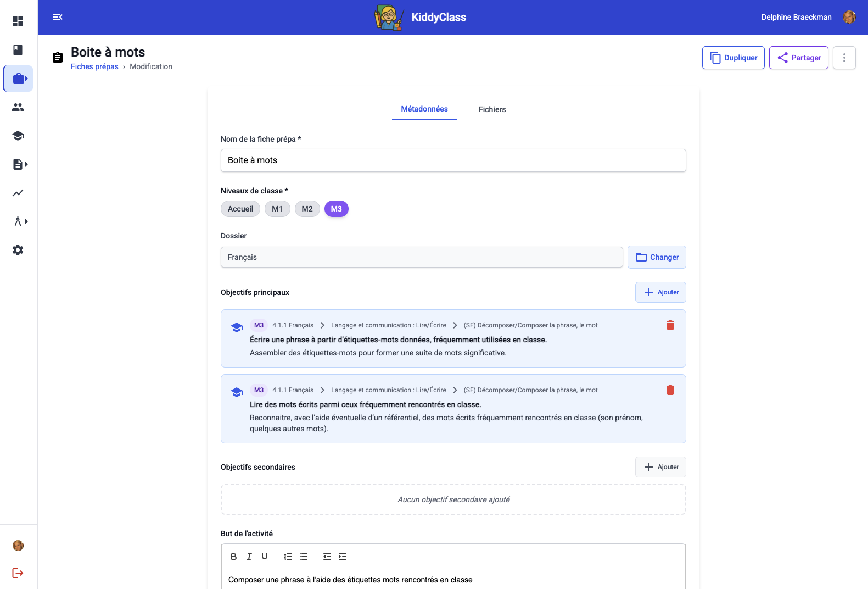Screen dimensions: 868x589
Task: Collapse the sidebar menu toggle
Action: click(57, 17)
